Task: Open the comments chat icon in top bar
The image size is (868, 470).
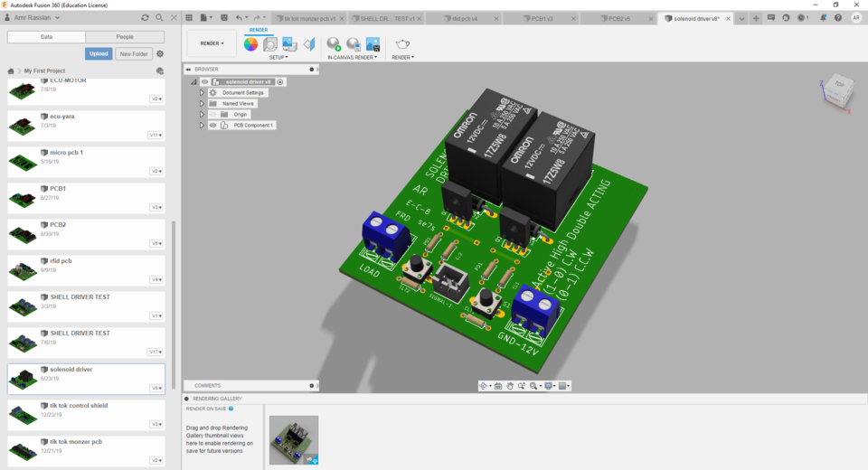Action: pos(771,18)
